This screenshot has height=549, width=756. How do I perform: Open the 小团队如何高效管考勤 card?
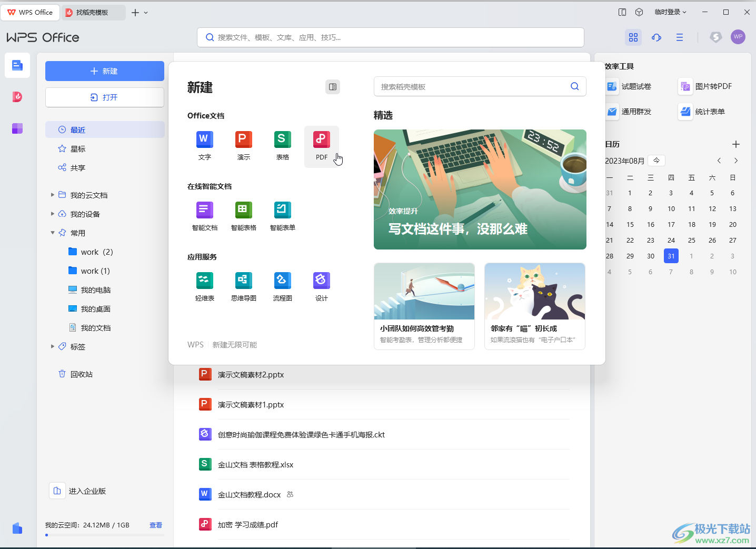pos(424,306)
